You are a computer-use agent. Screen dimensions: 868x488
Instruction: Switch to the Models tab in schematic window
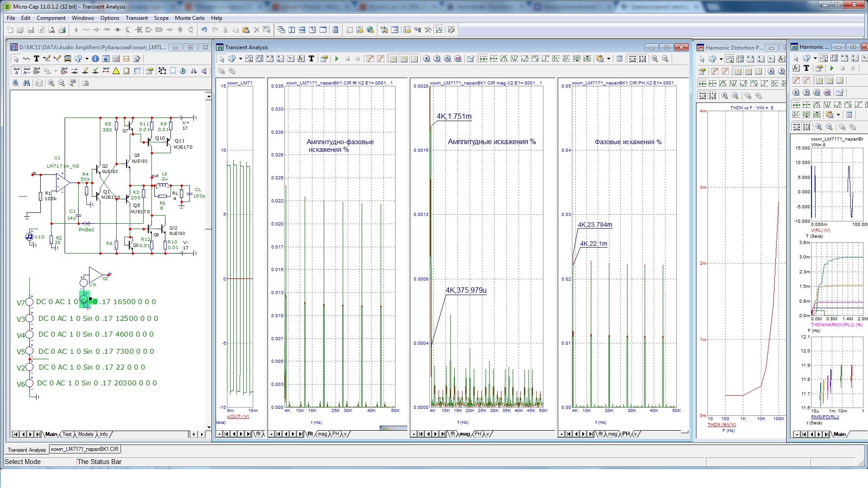(85, 434)
